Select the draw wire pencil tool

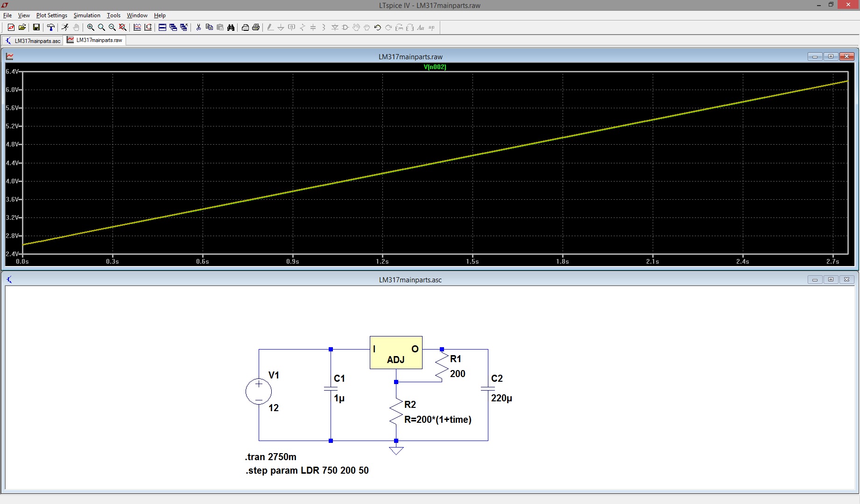pyautogui.click(x=270, y=28)
